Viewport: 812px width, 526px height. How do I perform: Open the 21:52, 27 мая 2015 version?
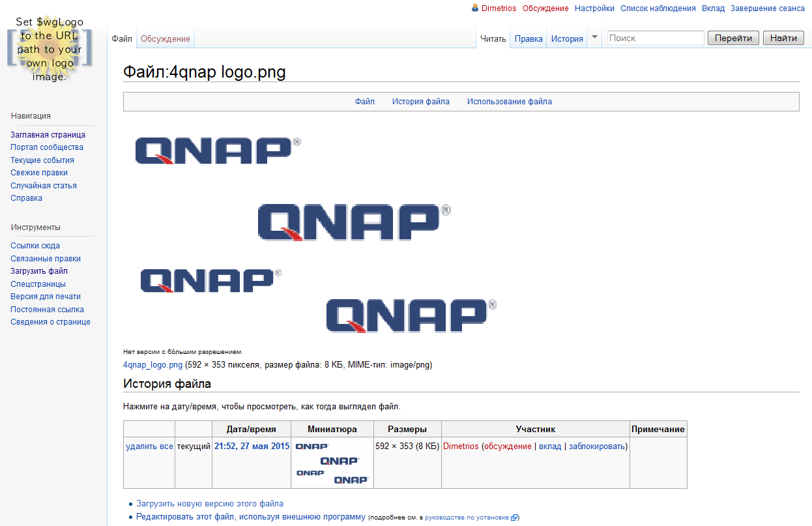(x=252, y=446)
